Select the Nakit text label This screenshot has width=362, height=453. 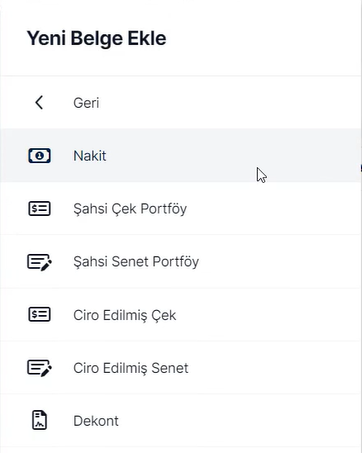[90, 156]
